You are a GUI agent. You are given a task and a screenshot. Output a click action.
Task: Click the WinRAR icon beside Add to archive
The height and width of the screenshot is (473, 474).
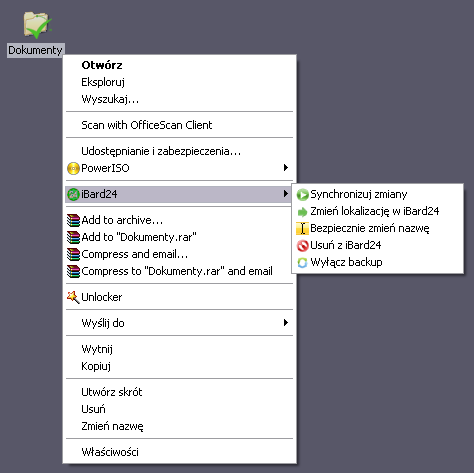tap(73, 220)
